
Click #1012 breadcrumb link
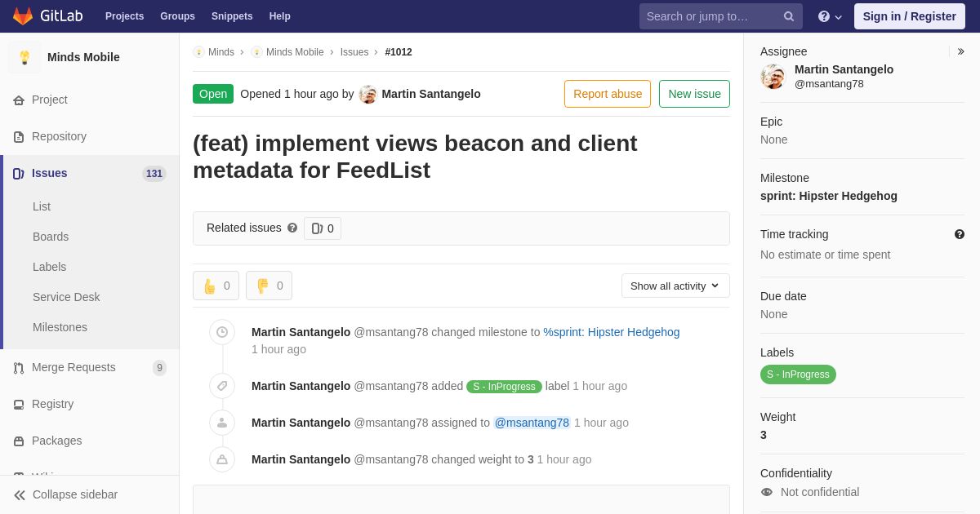point(399,52)
